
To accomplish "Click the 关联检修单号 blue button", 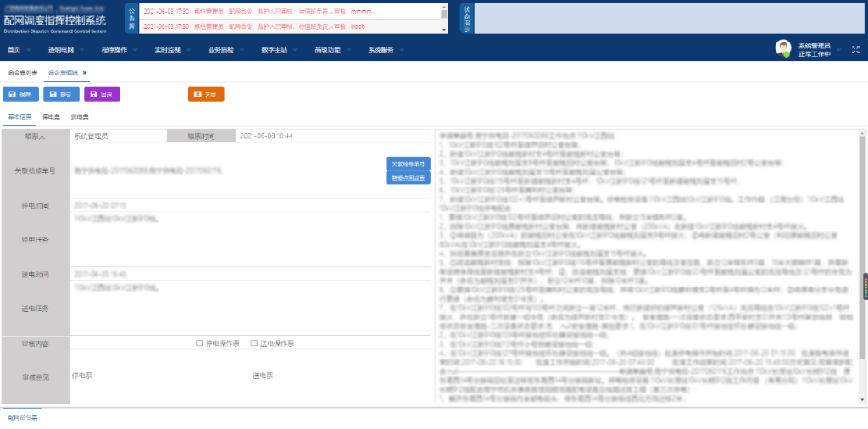I will pyautogui.click(x=409, y=163).
